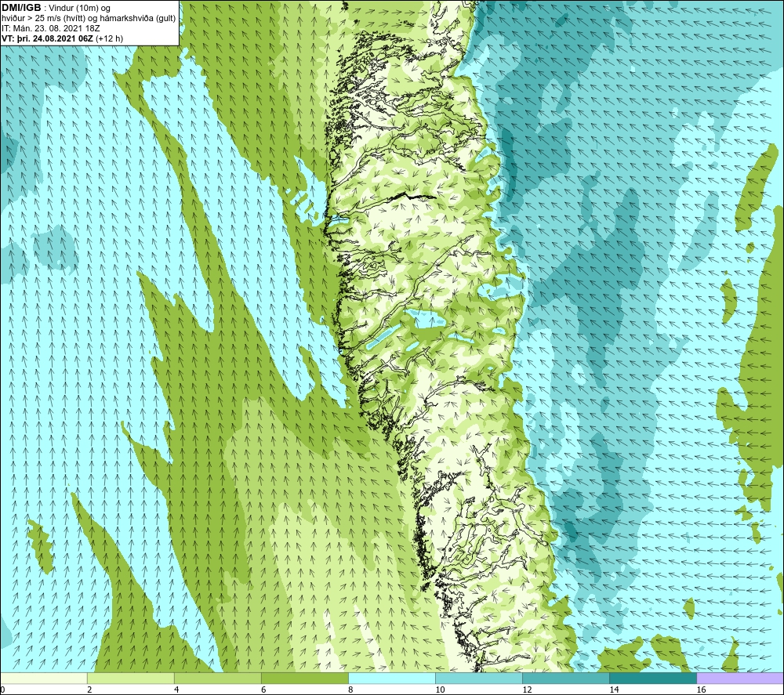The image size is (784, 695).
Task: Click the legend tick label '12'
Action: point(527,690)
